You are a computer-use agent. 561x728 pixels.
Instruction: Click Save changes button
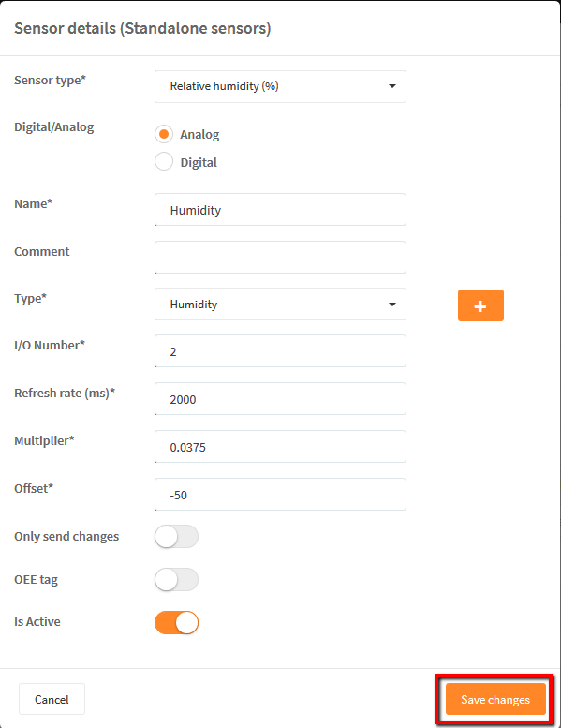coord(495,699)
